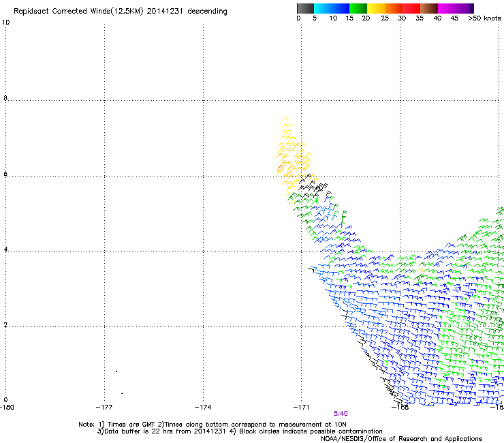The height and width of the screenshot is (443, 504).
Task: Click the legend value '45' under color bar
Action: point(454,18)
